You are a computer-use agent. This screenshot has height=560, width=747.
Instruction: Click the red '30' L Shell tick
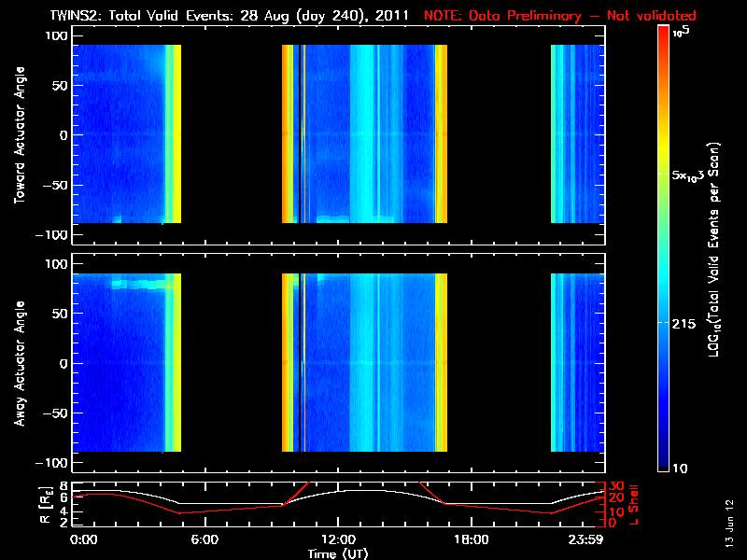pyautogui.click(x=617, y=486)
